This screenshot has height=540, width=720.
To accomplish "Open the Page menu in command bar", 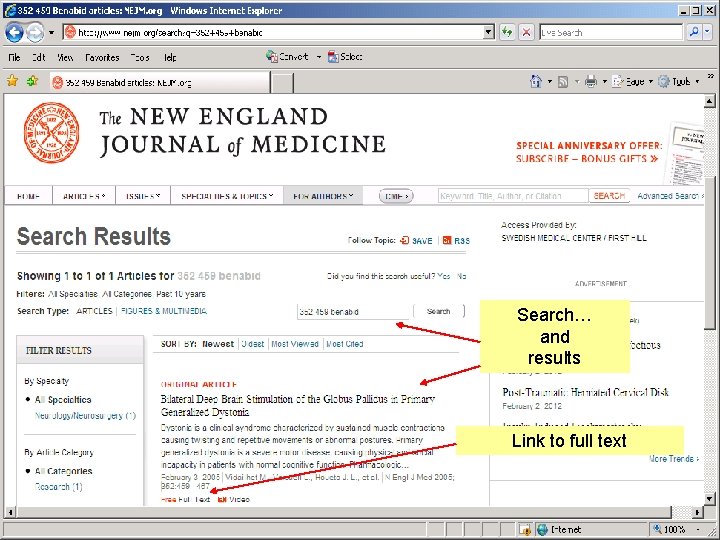I will tap(632, 82).
